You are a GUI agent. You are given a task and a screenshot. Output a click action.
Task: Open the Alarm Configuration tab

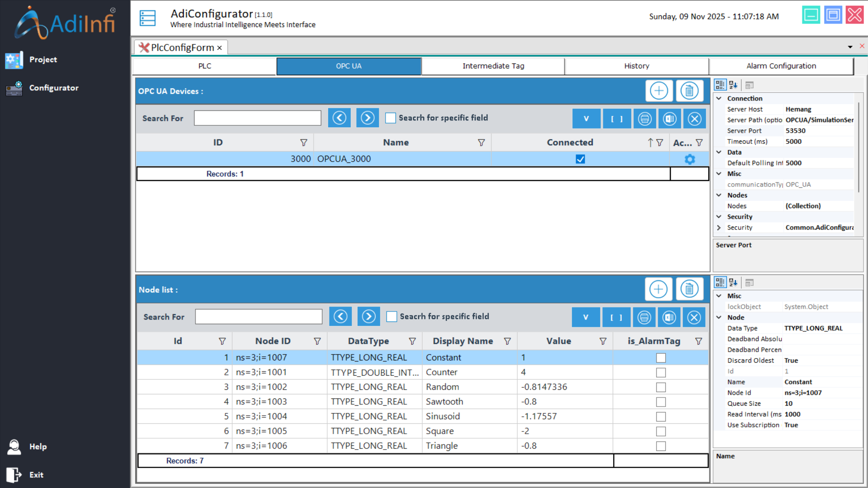(781, 66)
